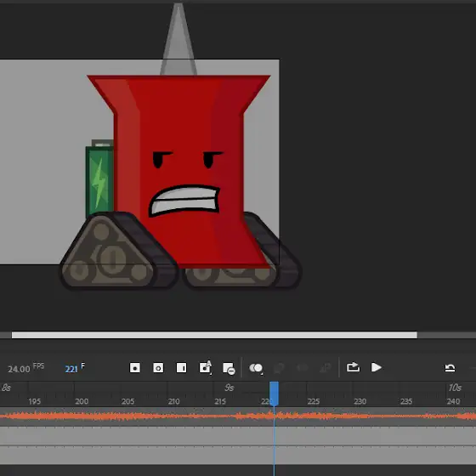Click the curved undo arrow icon in the timeline
Screen dimensions: 476x476
pos(450,368)
